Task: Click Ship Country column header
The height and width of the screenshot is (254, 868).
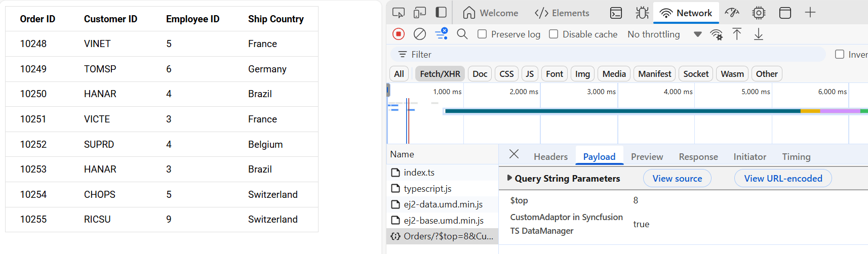Action: point(276,19)
